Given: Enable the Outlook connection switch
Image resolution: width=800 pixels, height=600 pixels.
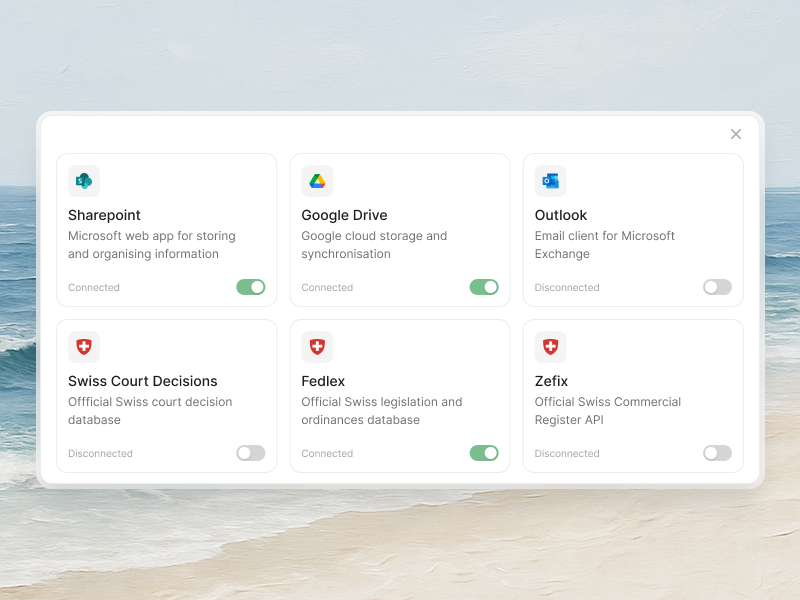Looking at the screenshot, I should click(717, 287).
